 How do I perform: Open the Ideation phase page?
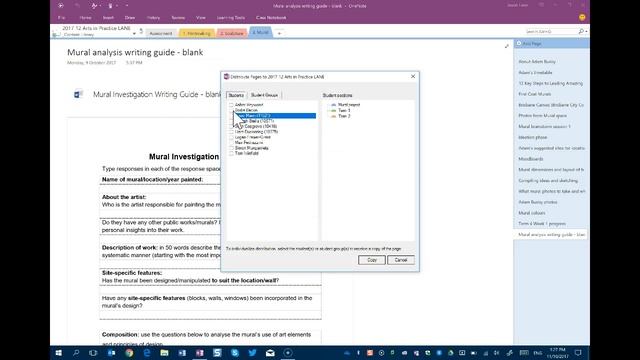point(533,138)
